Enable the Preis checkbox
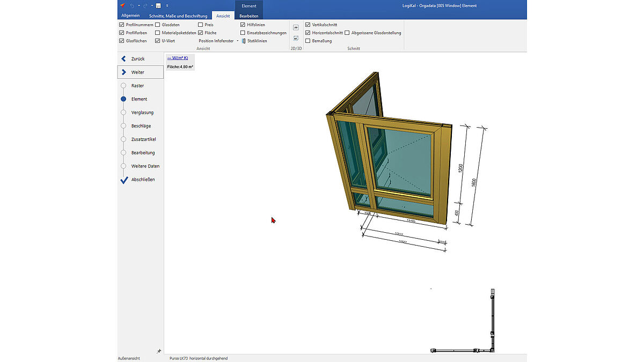The width and height of the screenshot is (644, 362). [x=201, y=25]
